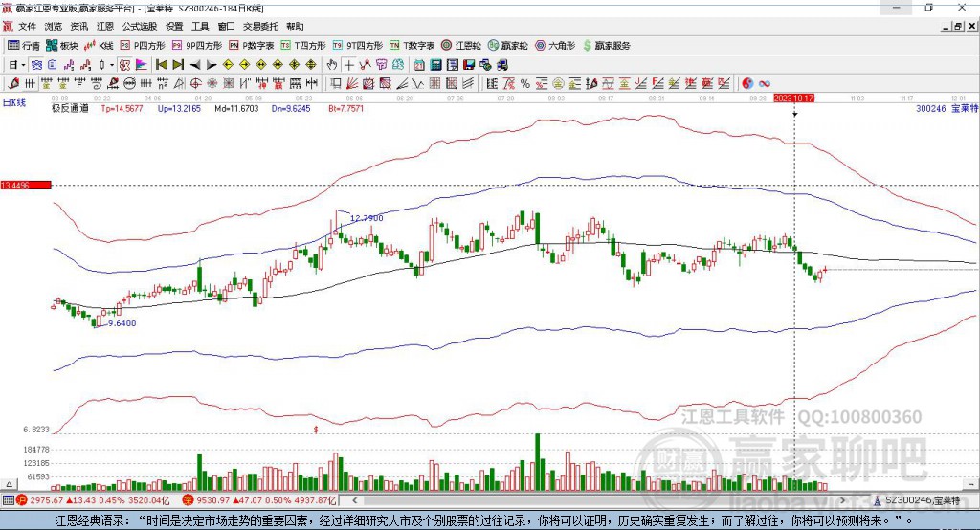
Task: Click the black left arrow icon
Action: [195, 65]
